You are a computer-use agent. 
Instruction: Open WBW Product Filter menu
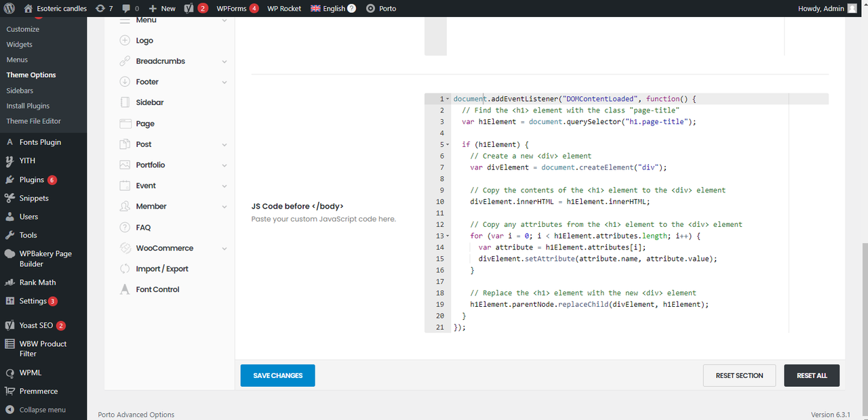point(43,349)
